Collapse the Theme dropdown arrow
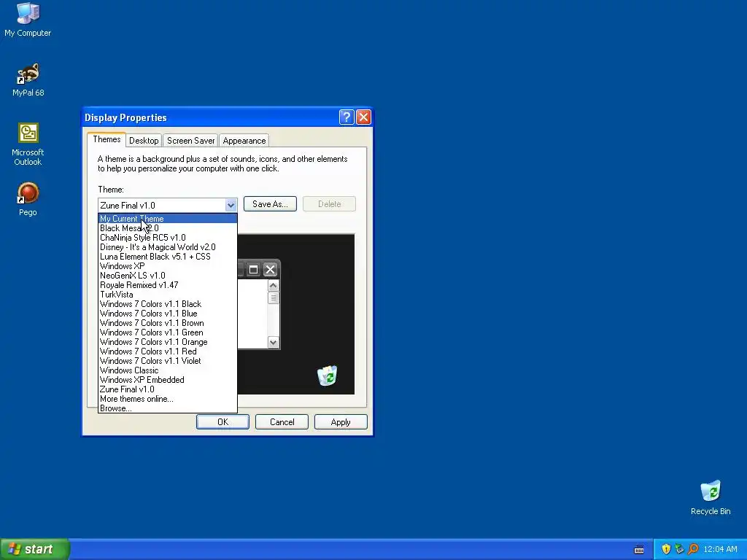The width and height of the screenshot is (747, 560). (x=231, y=205)
